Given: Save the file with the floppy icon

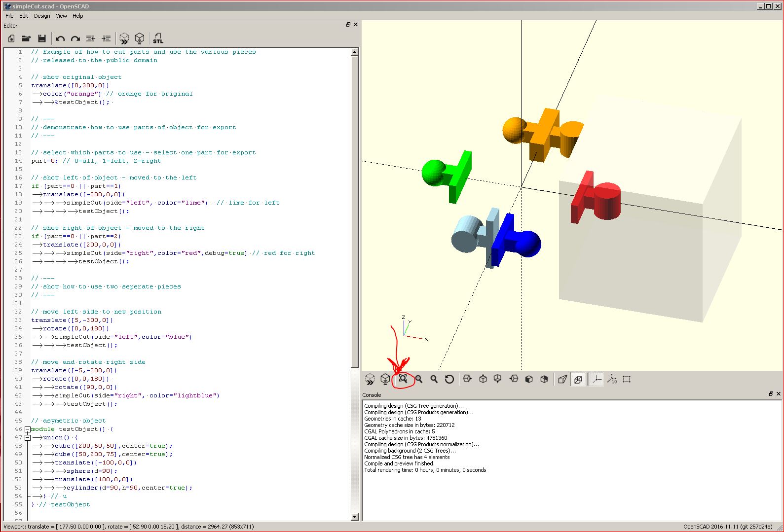Looking at the screenshot, I should tap(42, 38).
